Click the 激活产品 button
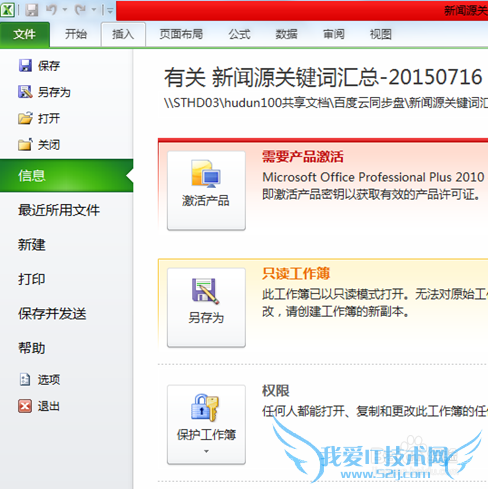 tap(206, 191)
